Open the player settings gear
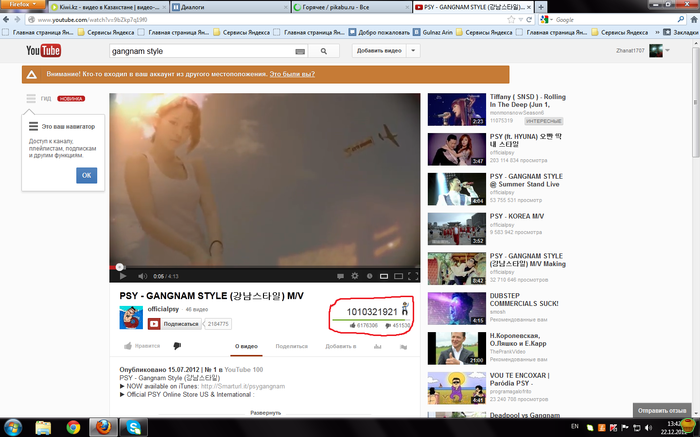Image resolution: width=700 pixels, height=437 pixels. (x=355, y=276)
